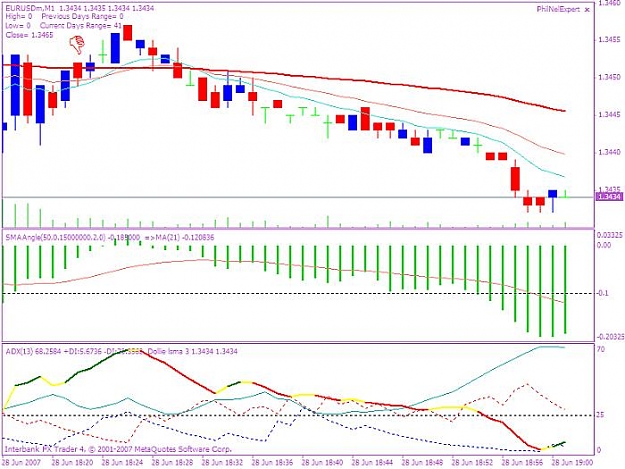
Task: Click the '28 Jun 18:28' time axis label
Action: click(x=173, y=463)
